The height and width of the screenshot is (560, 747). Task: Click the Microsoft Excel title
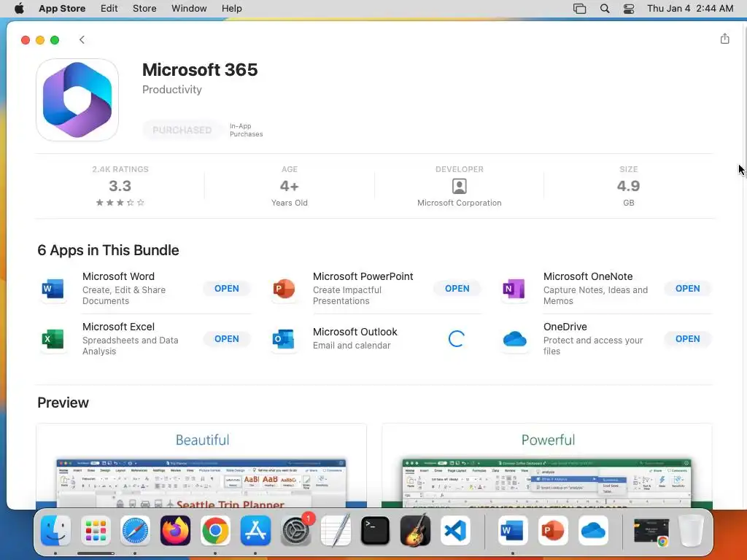[x=118, y=327]
